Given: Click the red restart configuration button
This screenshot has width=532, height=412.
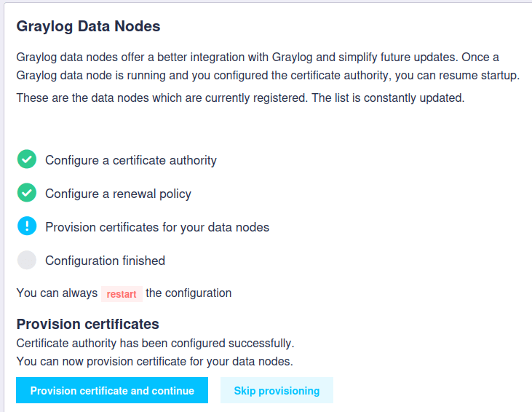Looking at the screenshot, I should pos(122,294).
